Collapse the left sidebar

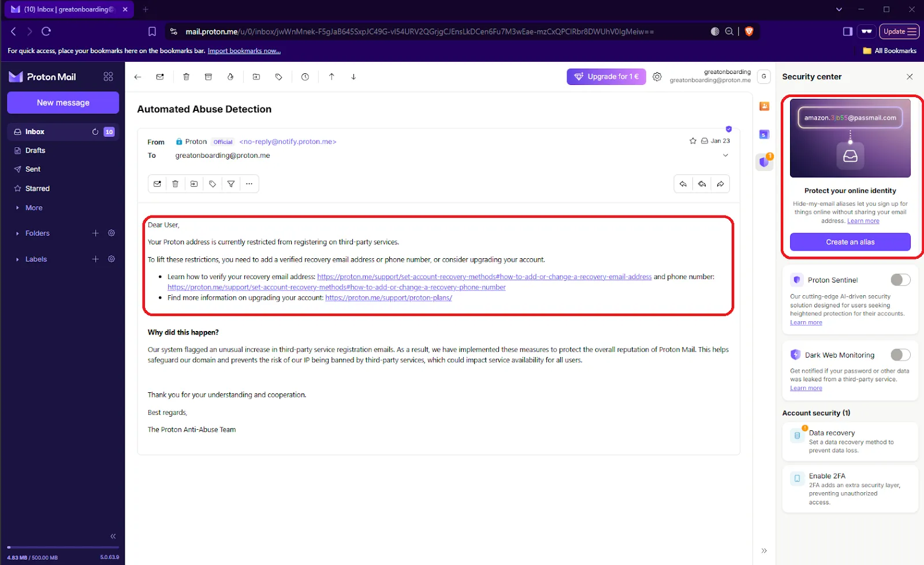click(x=113, y=536)
